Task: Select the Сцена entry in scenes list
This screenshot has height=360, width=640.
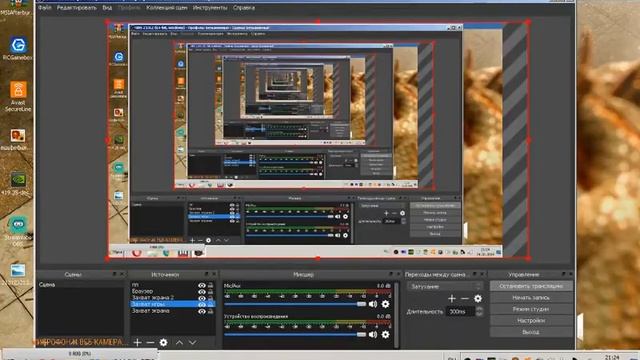Action: point(80,284)
